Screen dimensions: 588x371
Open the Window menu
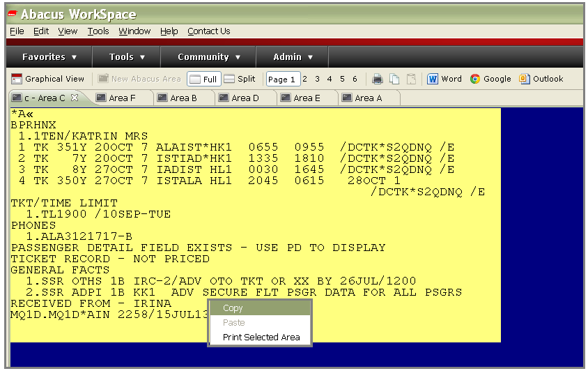pos(134,31)
